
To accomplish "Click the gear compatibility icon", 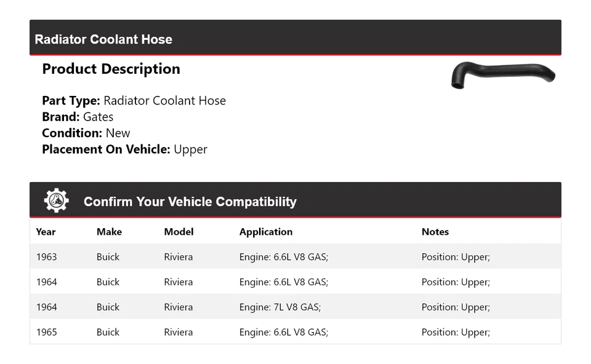I will click(56, 200).
